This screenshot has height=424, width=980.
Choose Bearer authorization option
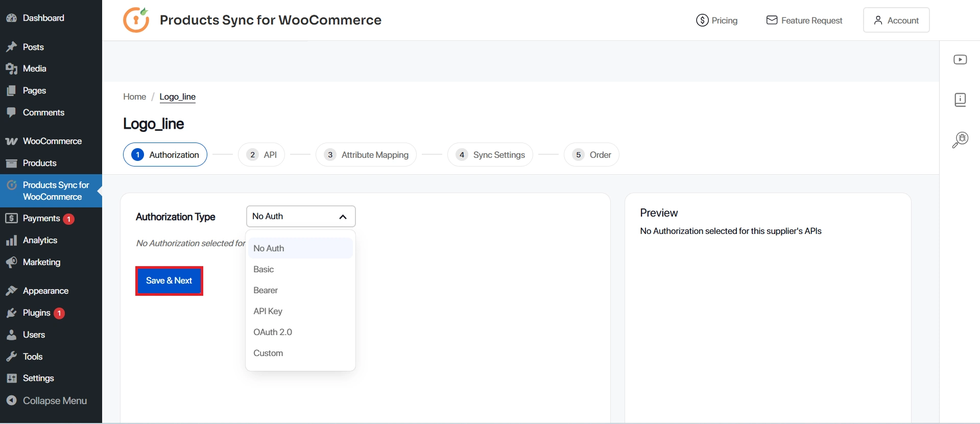click(266, 290)
